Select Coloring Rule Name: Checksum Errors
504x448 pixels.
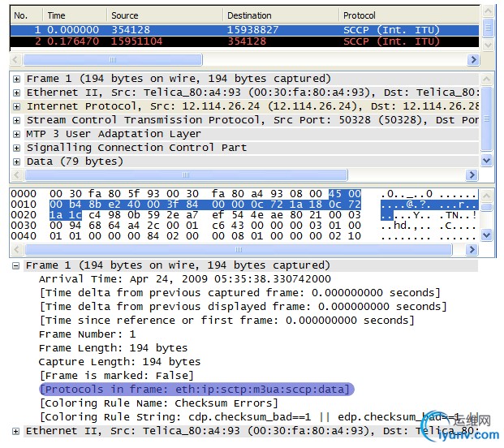(158, 403)
